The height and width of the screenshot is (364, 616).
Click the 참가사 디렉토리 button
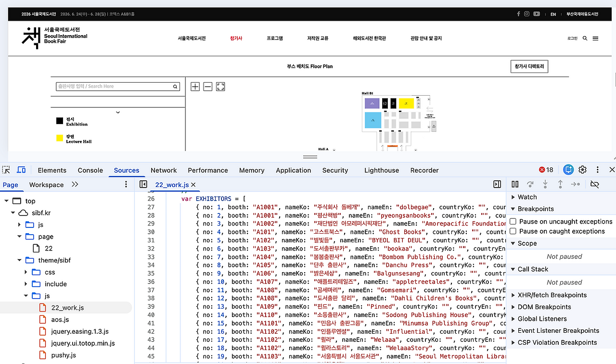pos(529,66)
